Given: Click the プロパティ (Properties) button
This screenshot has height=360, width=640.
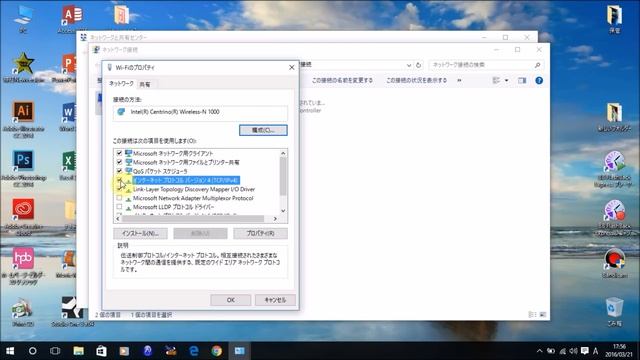Looking at the screenshot, I should point(260,233).
